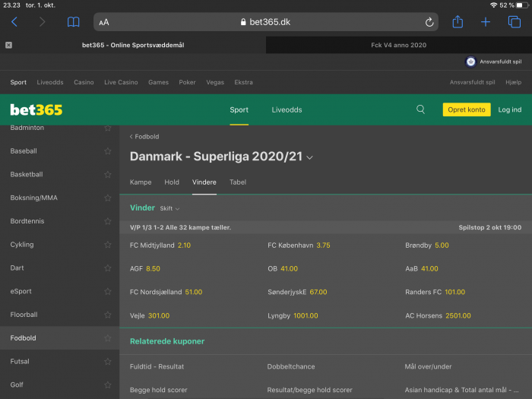Tap the bet365.dk address bar
This screenshot has width=532, height=399.
pos(266,22)
